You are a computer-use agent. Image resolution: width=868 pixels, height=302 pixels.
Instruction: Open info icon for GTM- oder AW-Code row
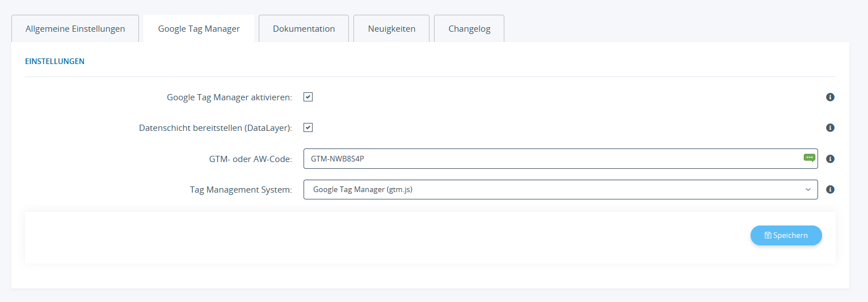[830, 159]
